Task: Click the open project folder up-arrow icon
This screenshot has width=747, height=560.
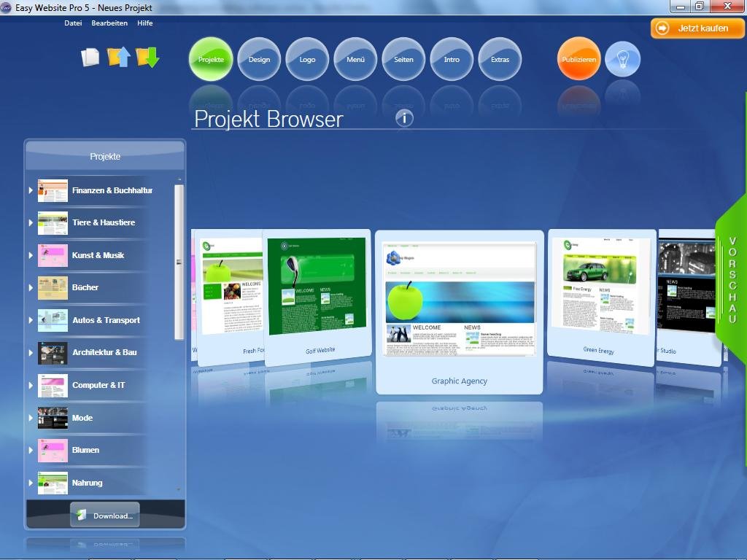Action: [119, 57]
